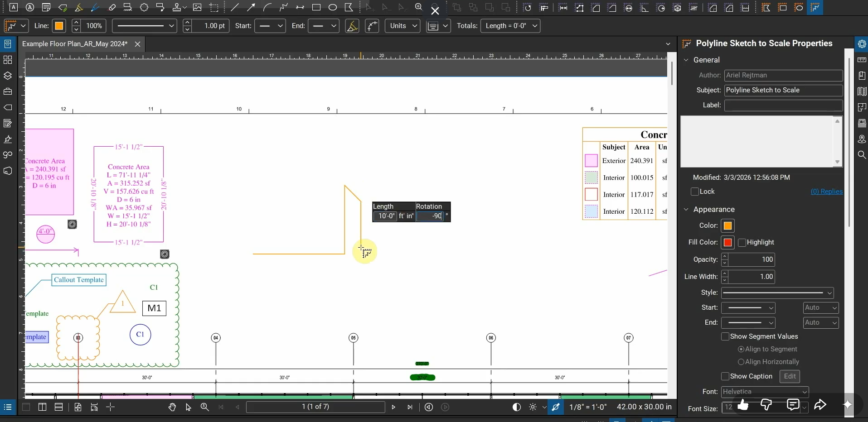Select the Text Box tool

click(14, 7)
